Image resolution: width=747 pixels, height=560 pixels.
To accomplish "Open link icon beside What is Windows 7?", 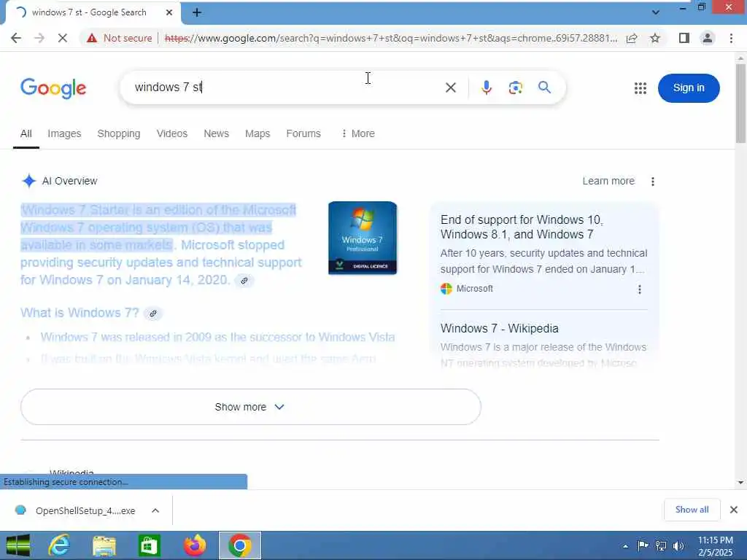I will (153, 314).
